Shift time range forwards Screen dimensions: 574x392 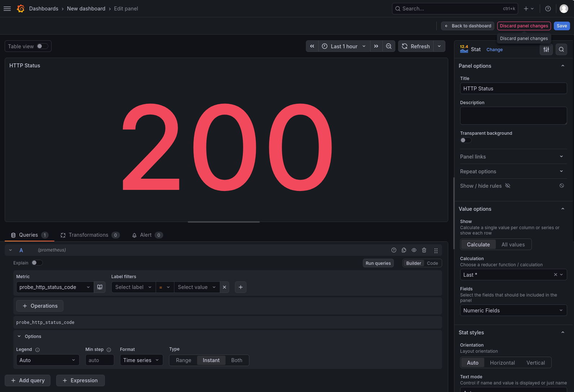coord(376,46)
